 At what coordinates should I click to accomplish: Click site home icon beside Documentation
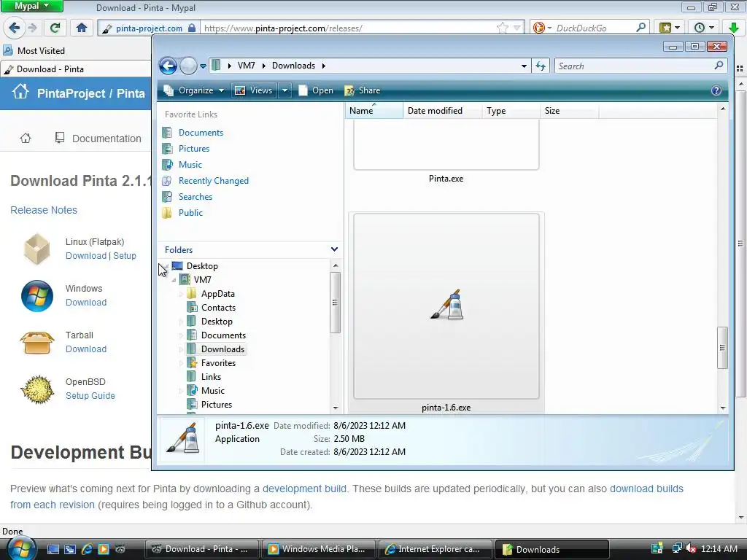pyautogui.click(x=26, y=138)
